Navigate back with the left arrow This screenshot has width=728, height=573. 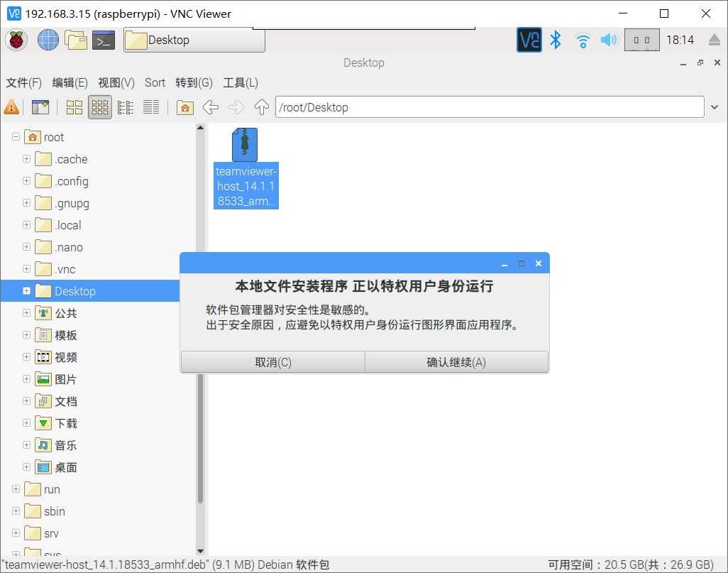[211, 107]
